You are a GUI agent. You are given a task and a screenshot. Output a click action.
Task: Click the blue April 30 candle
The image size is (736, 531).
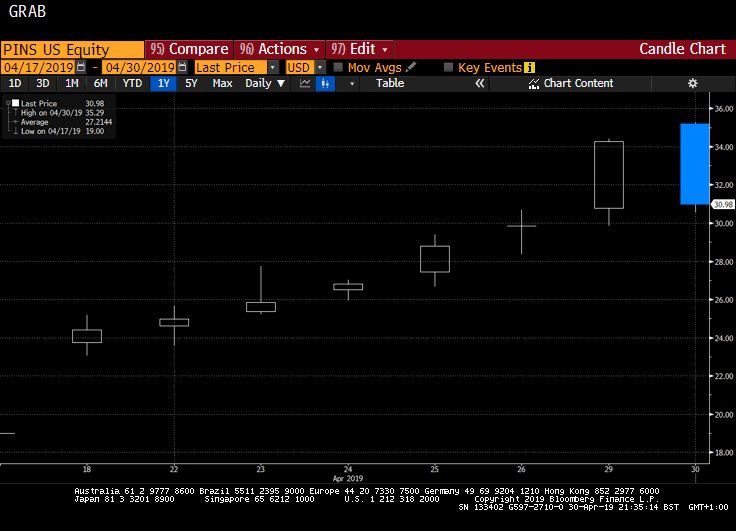pos(695,164)
